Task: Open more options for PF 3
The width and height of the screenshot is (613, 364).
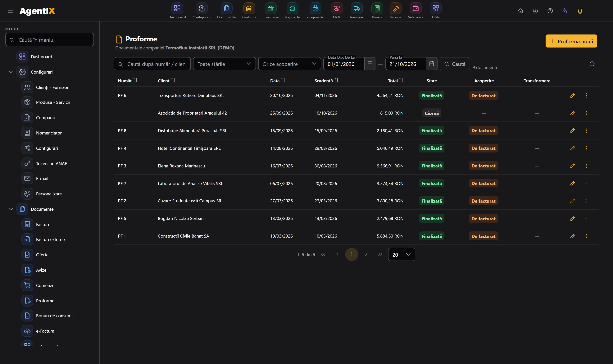Action: point(586,166)
